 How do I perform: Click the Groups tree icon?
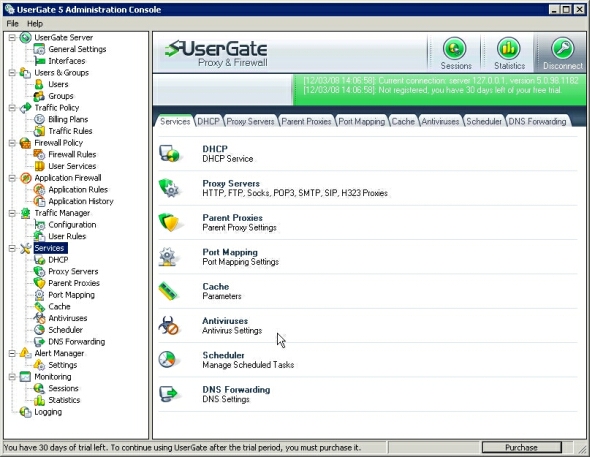tap(39, 96)
